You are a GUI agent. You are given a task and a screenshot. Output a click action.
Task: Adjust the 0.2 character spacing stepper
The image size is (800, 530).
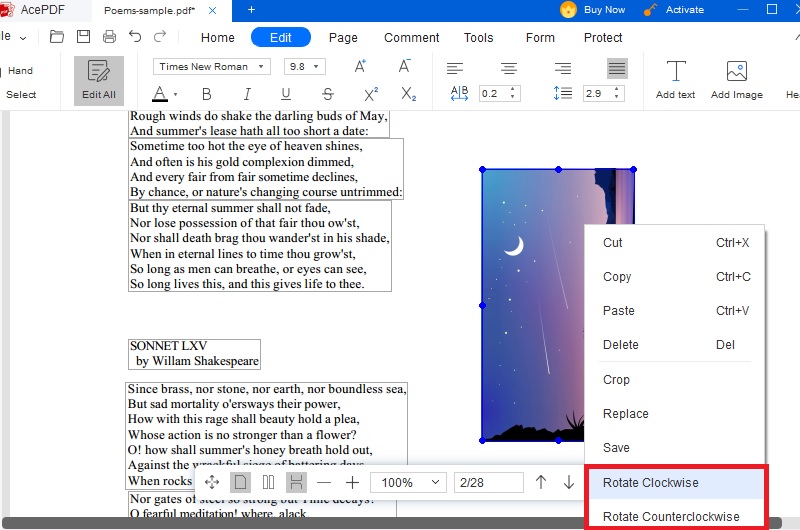(513, 93)
